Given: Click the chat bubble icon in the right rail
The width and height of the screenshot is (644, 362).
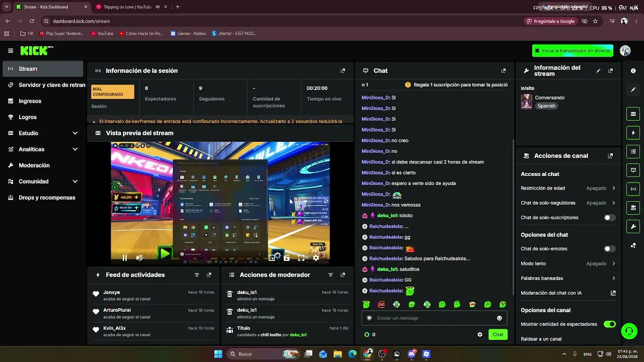Looking at the screenshot, I should pyautogui.click(x=633, y=170).
